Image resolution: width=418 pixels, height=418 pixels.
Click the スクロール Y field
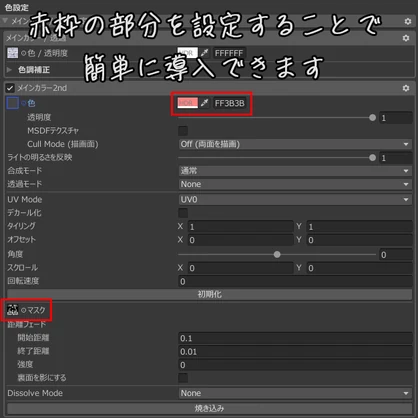360,268
